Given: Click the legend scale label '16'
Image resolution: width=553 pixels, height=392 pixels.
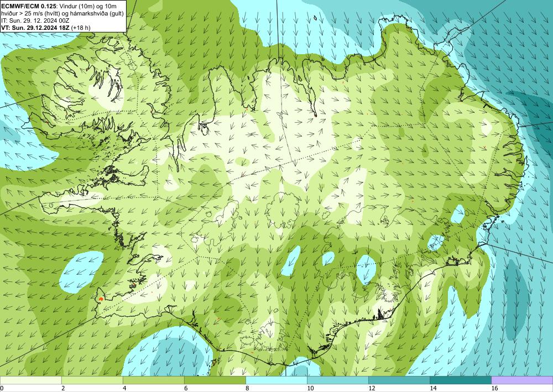Looking at the screenshot, I should (494, 389).
